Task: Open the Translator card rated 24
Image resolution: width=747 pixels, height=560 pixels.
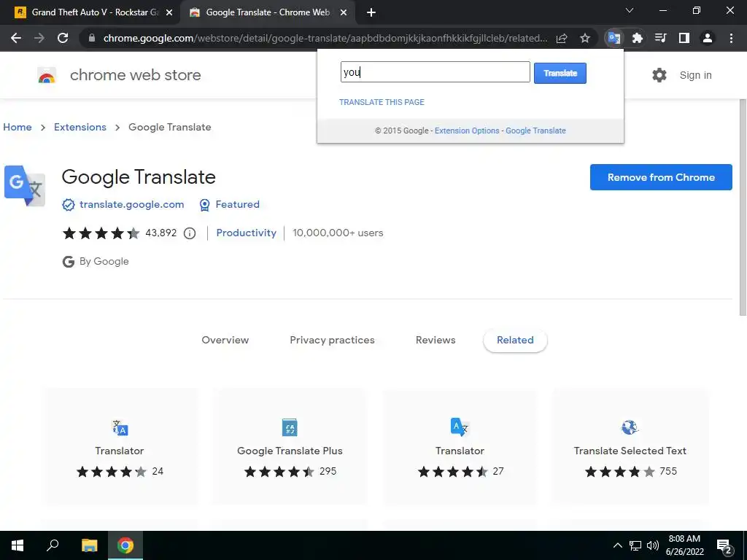Action: (120, 447)
